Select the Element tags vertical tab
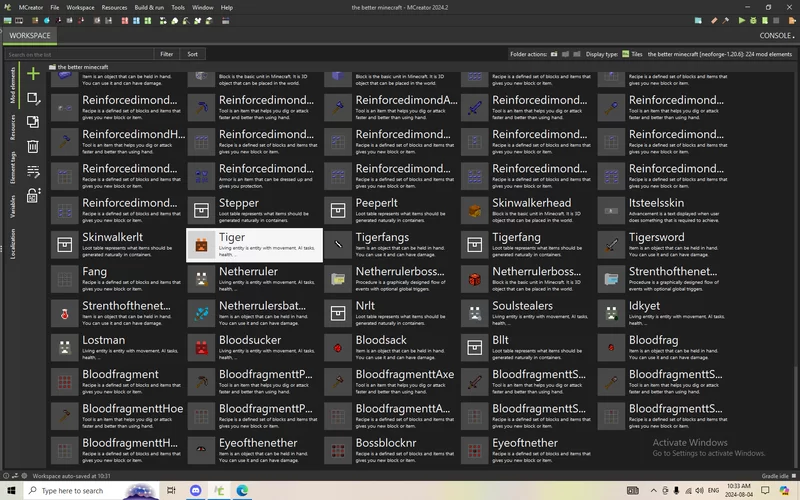The image size is (800, 500). pyautogui.click(x=13, y=167)
